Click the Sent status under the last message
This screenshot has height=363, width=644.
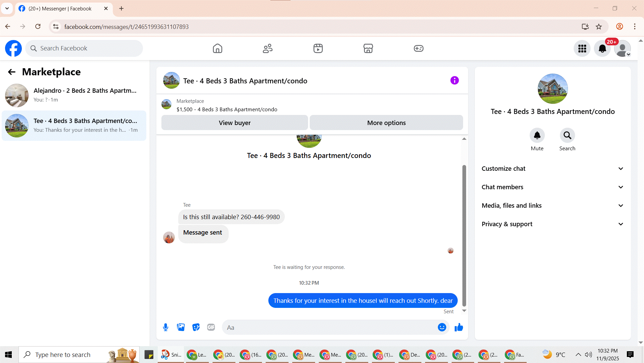tap(449, 312)
